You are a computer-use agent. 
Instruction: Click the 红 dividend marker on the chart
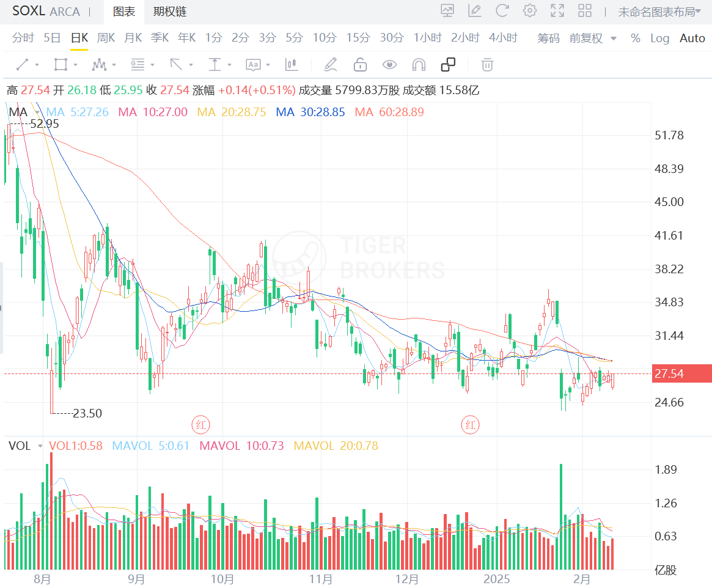point(200,424)
